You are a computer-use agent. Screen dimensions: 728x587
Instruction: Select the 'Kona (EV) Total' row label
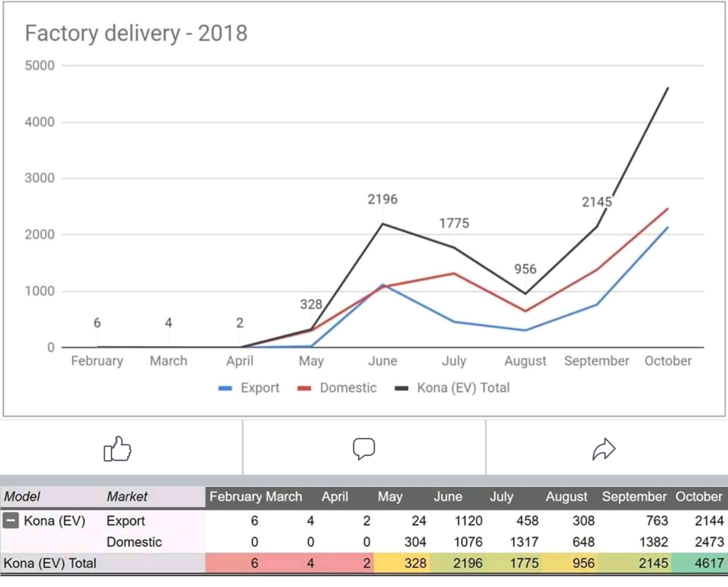(x=50, y=563)
